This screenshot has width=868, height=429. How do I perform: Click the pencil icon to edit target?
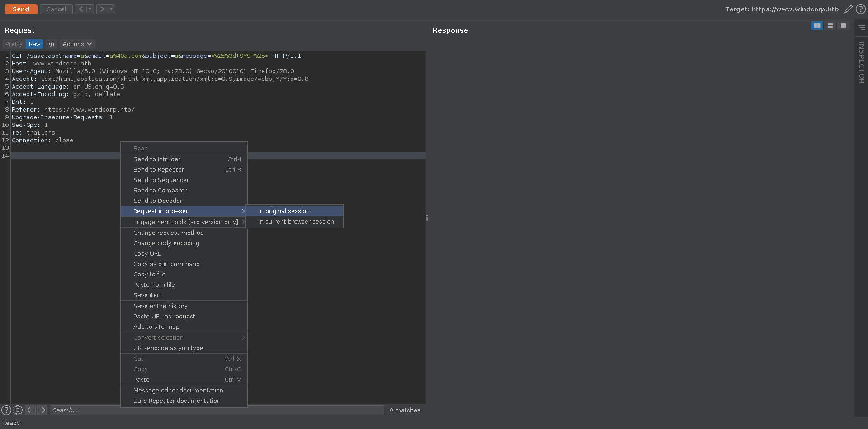(x=849, y=9)
